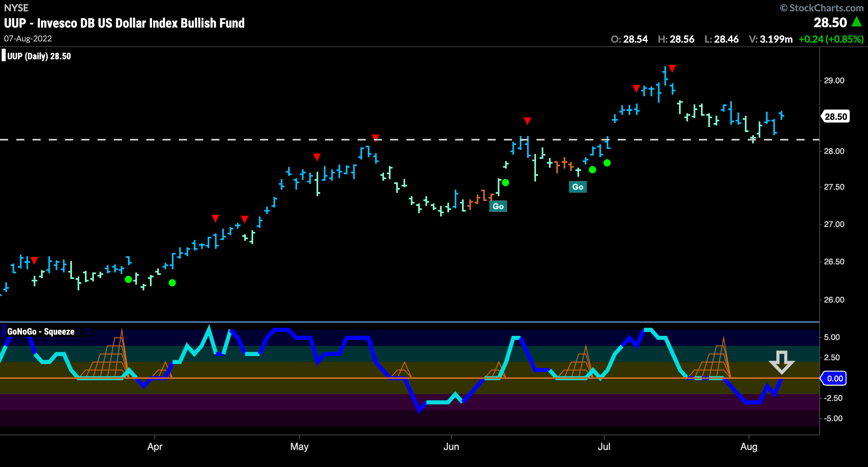The image size is (868, 467).
Task: Click the green dot beside first Go label
Action: [506, 183]
